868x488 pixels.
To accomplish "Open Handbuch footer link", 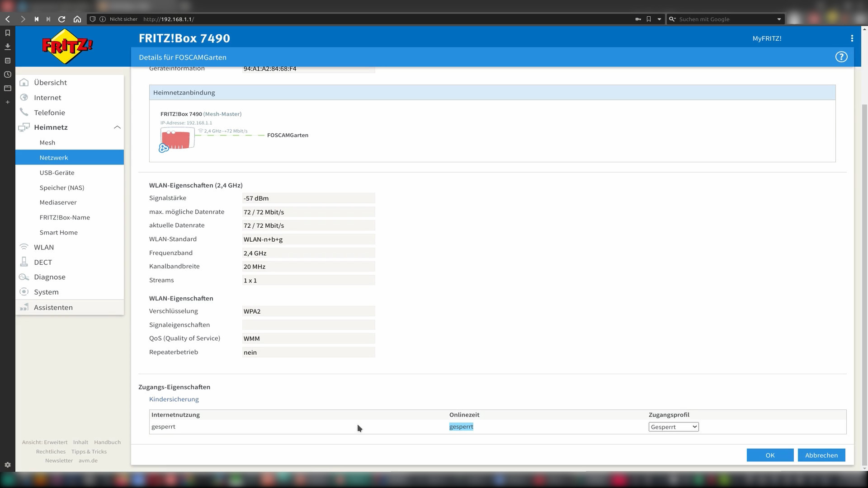I will click(107, 442).
